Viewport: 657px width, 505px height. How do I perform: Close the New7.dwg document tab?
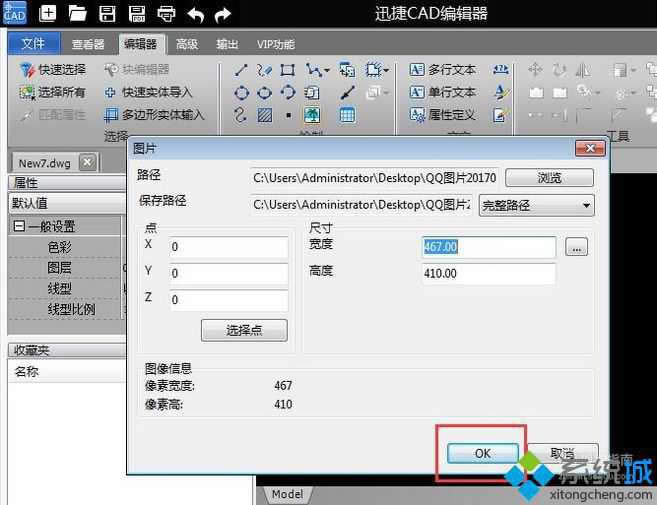pyautogui.click(x=88, y=162)
